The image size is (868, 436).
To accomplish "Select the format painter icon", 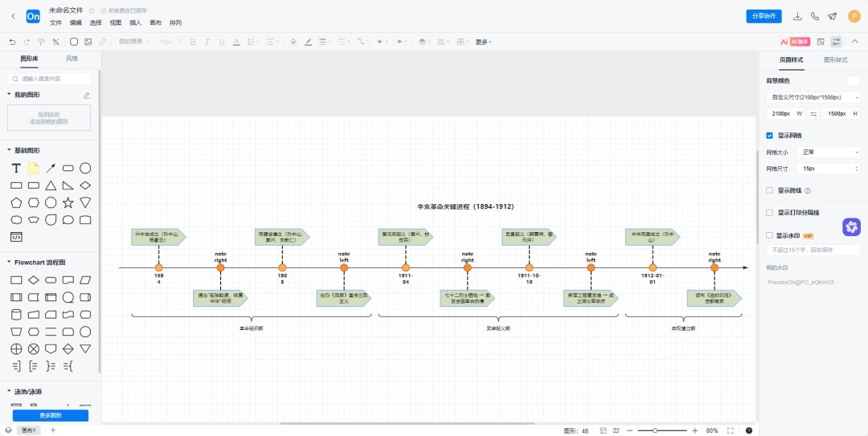I will [41, 42].
